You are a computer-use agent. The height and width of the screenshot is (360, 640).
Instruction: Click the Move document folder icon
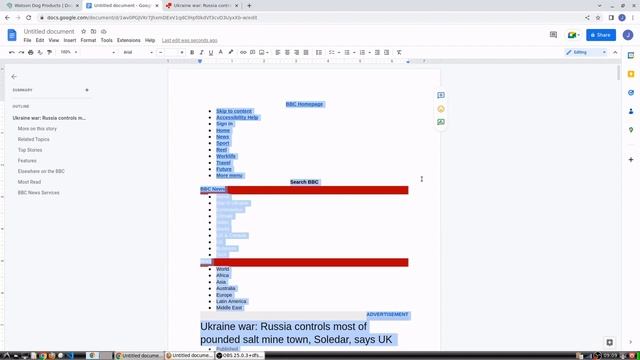[x=93, y=31]
